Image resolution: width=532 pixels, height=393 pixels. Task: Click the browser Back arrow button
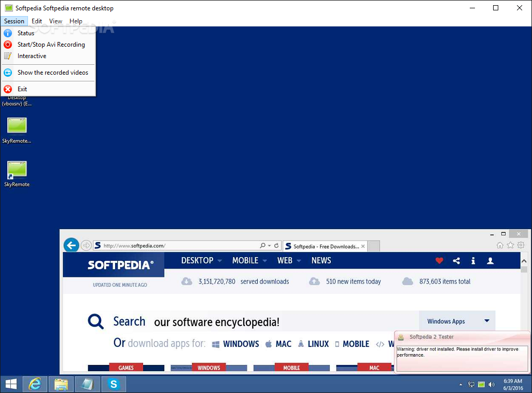pos(71,245)
